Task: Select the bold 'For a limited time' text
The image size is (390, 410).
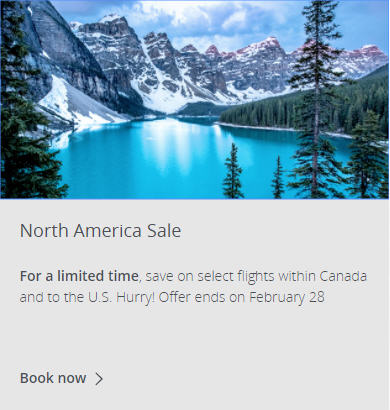Action: (x=79, y=276)
